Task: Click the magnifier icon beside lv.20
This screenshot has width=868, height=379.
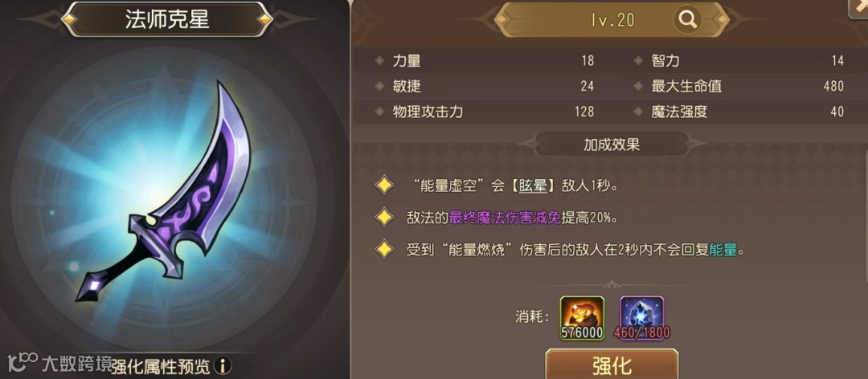Action: [687, 20]
